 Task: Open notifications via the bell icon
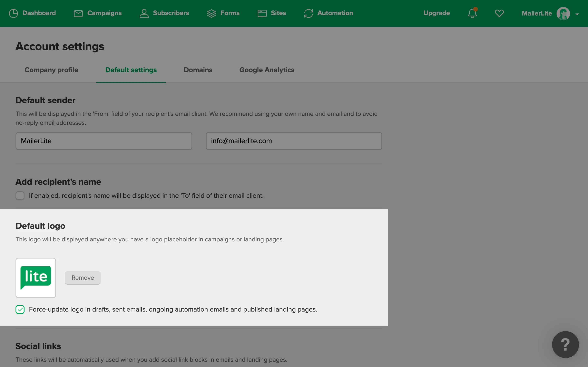coord(472,13)
